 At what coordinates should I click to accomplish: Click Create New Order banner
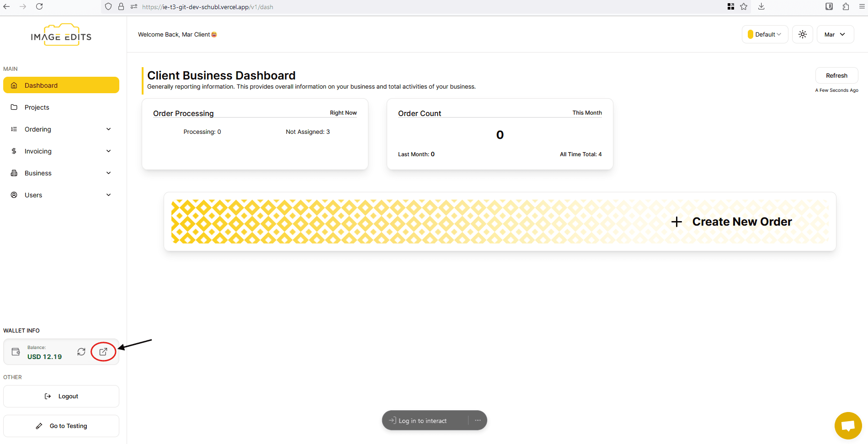point(500,222)
